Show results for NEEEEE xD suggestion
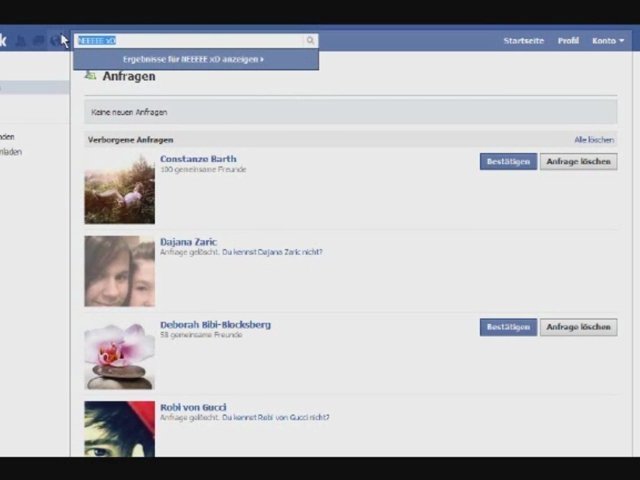This screenshot has width=640, height=480. pos(194,59)
